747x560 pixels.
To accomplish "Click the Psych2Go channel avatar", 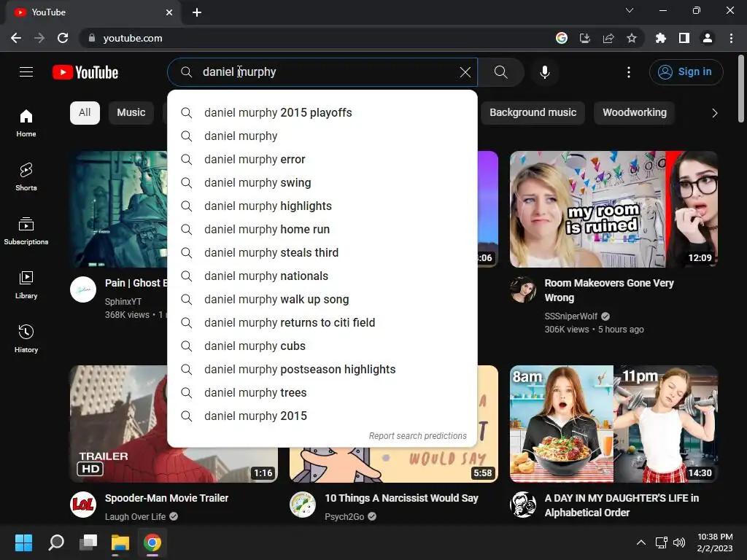I will point(303,505).
